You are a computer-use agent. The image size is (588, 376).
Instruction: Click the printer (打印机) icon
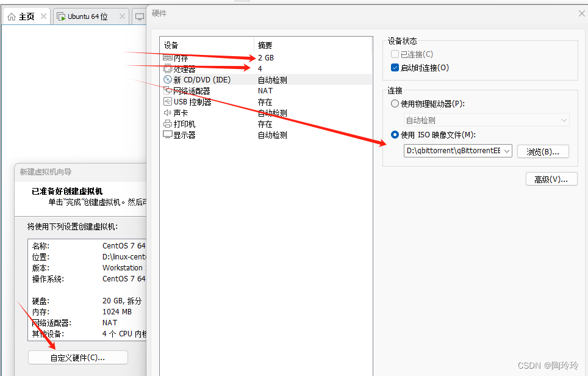click(x=168, y=123)
